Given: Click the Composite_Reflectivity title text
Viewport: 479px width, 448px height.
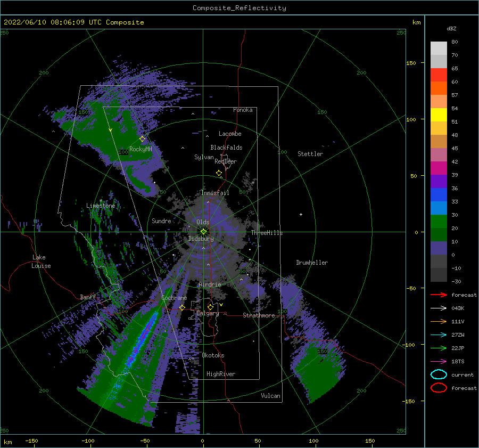Looking at the screenshot, I should (x=240, y=8).
